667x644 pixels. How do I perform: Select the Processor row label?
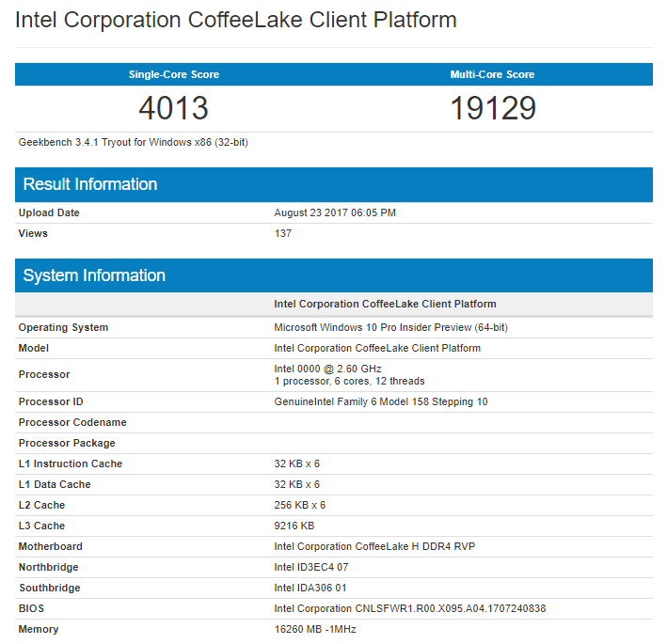pyautogui.click(x=44, y=374)
